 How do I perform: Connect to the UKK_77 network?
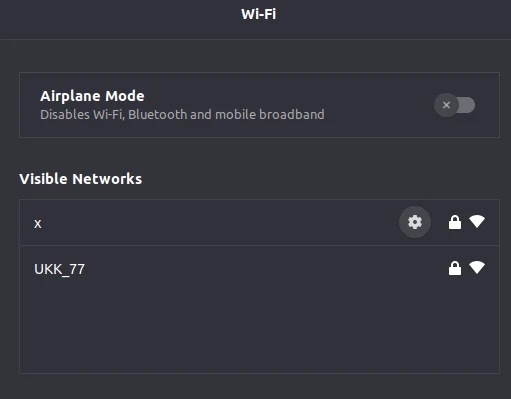[x=259, y=269]
